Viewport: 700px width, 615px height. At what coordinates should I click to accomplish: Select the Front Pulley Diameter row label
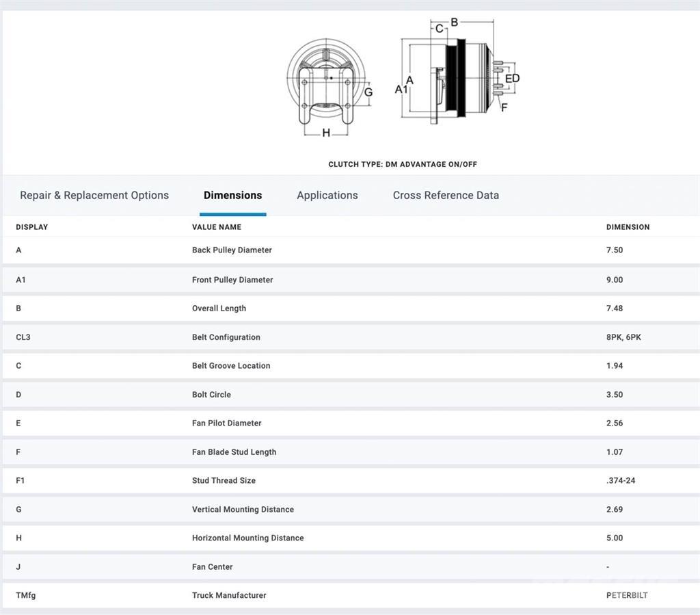click(232, 280)
